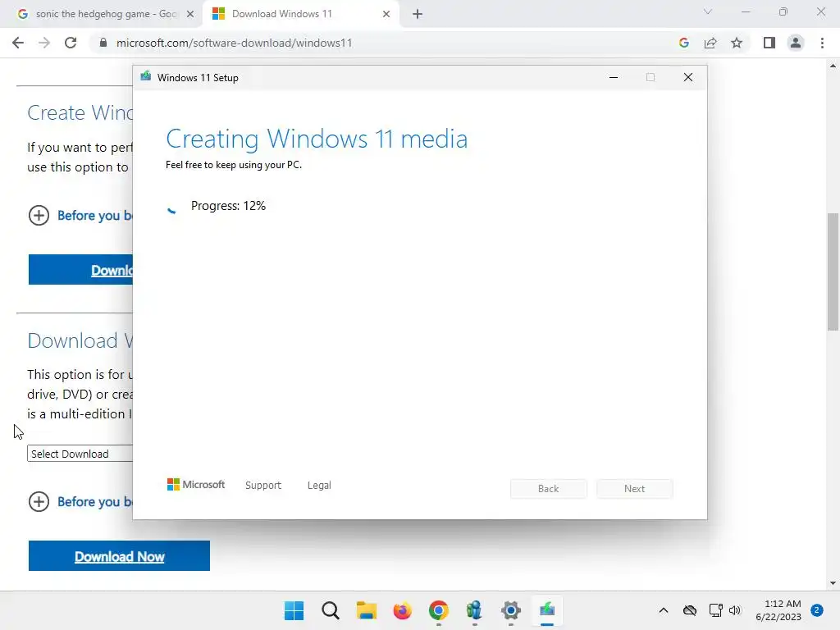
Task: Open the network tray icon
Action: 715,610
